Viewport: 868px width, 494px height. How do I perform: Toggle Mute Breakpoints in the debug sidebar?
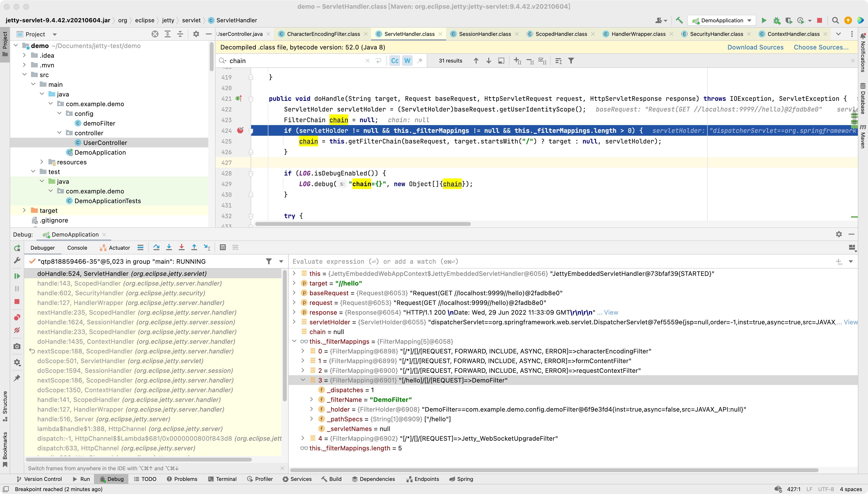click(x=17, y=330)
